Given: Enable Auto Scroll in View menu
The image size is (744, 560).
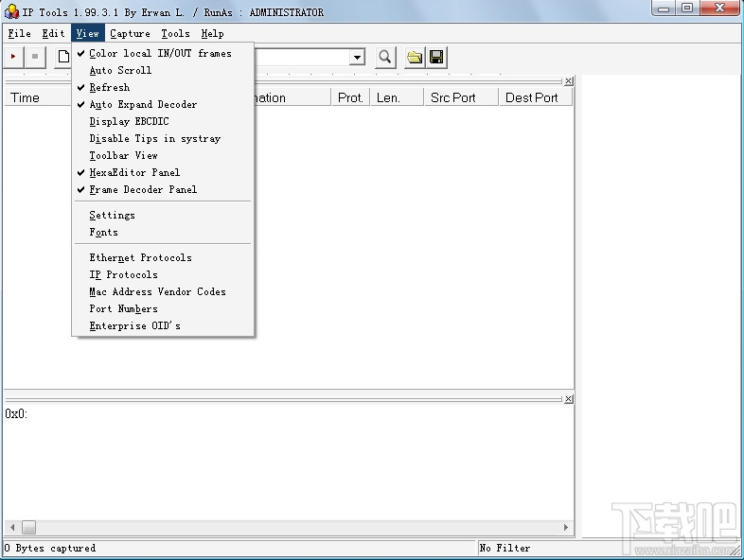Looking at the screenshot, I should pyautogui.click(x=162, y=70).
